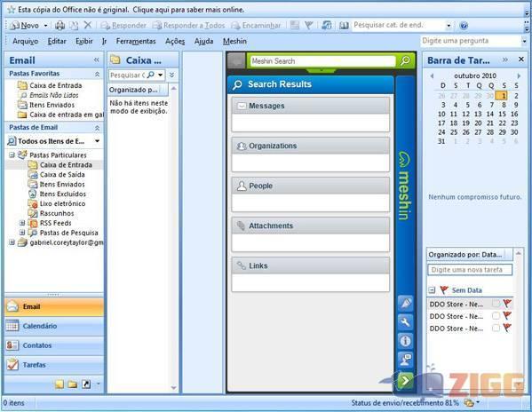Open the Arquivo menu
This screenshot has width=532, height=412.
25,41
